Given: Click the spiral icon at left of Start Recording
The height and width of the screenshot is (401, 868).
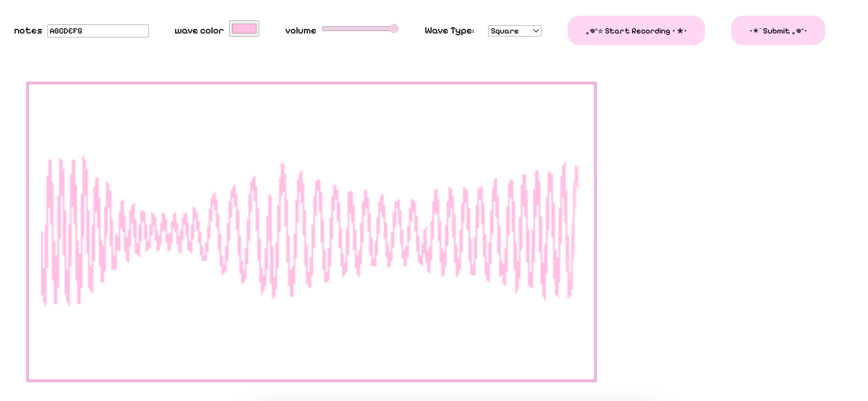Looking at the screenshot, I should [x=593, y=31].
